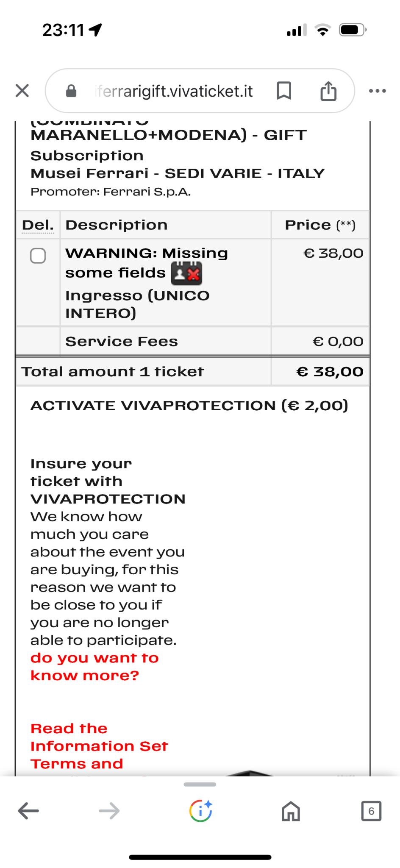Open the share sheet icon
This screenshot has height=868, width=400.
point(328,91)
